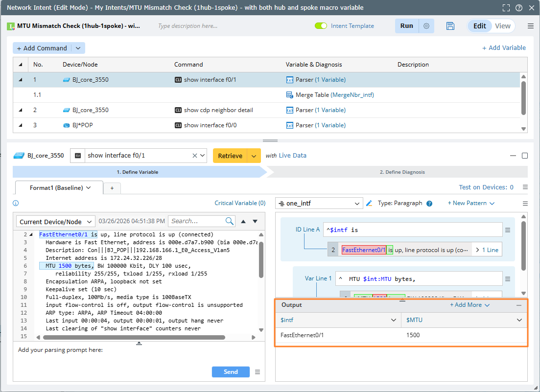
Task: Expand the Retrieve button dropdown arrow
Action: (x=254, y=156)
